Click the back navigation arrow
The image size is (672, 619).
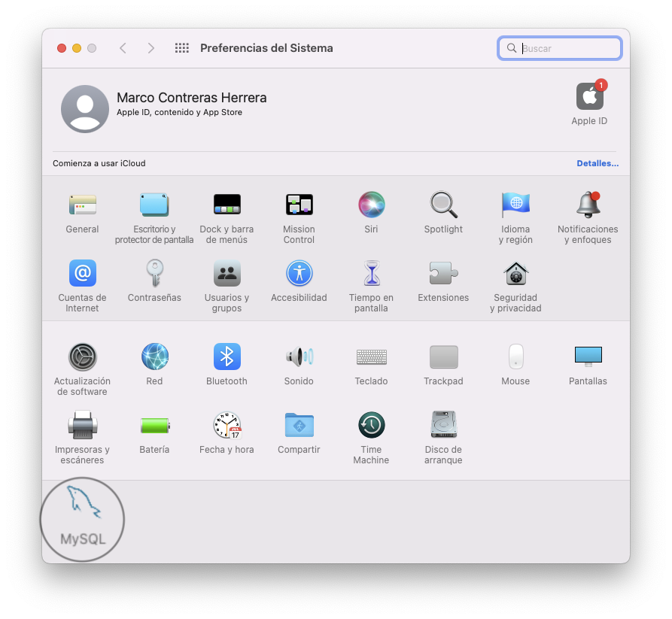(x=123, y=48)
